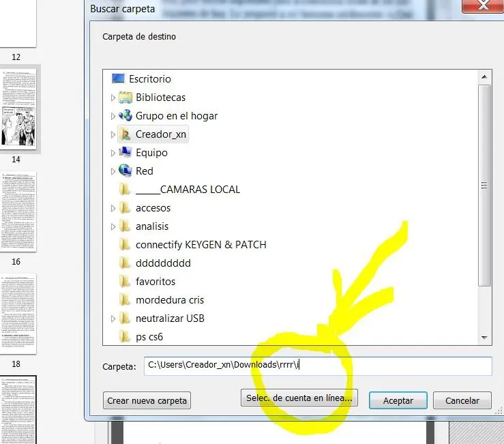Click the mordedura cris folder icon
The width and height of the screenshot is (504, 444).
(x=124, y=300)
